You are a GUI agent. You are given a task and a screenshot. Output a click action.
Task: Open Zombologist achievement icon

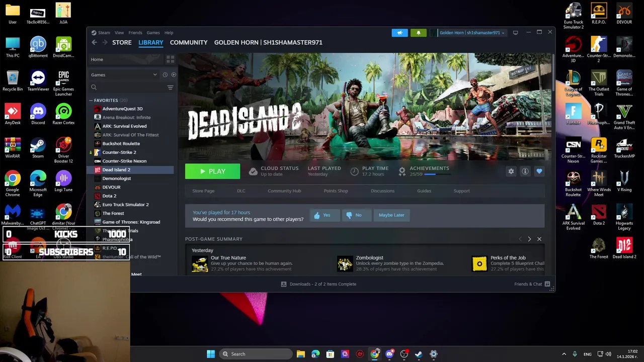tap(345, 264)
